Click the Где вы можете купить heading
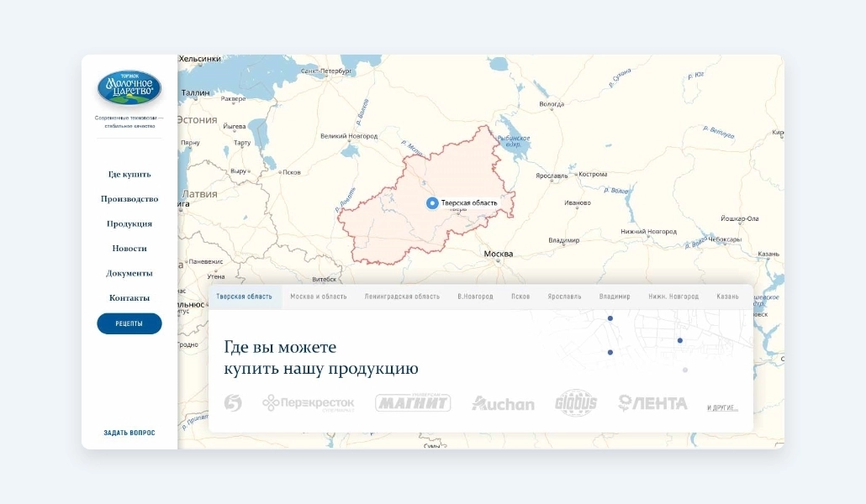 tap(321, 358)
